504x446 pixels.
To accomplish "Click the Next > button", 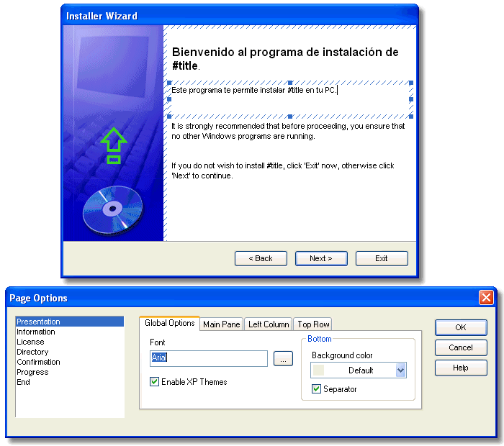I will tap(321, 258).
